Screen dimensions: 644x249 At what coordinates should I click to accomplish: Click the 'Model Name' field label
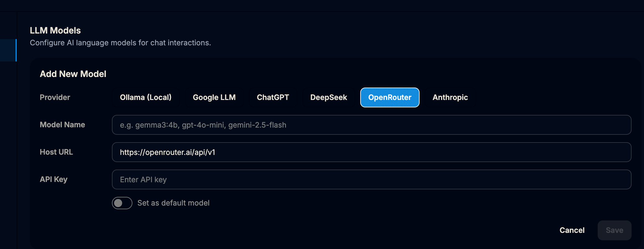[x=62, y=125]
